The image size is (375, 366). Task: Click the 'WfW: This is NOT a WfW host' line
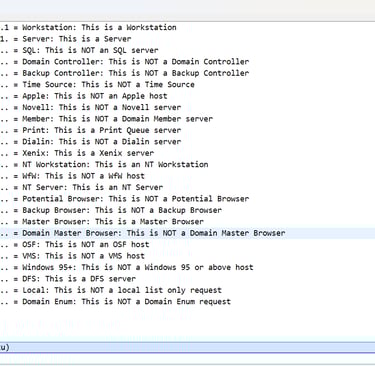pos(72,176)
